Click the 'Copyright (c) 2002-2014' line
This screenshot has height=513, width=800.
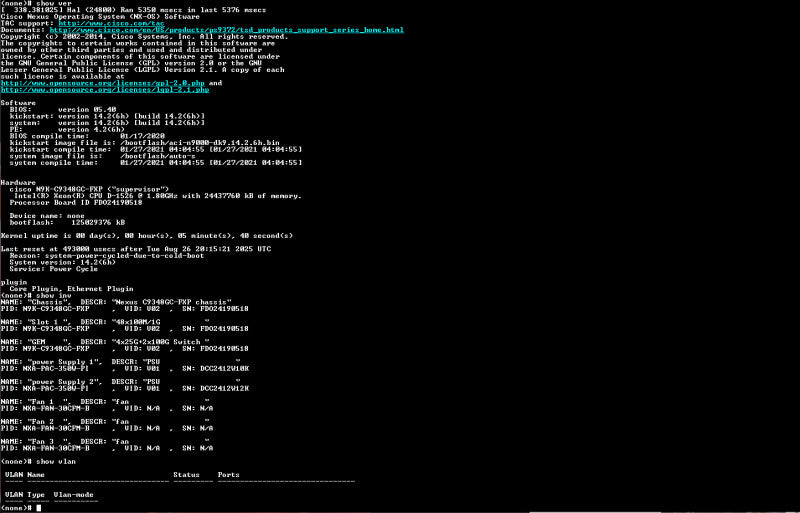click(144, 37)
